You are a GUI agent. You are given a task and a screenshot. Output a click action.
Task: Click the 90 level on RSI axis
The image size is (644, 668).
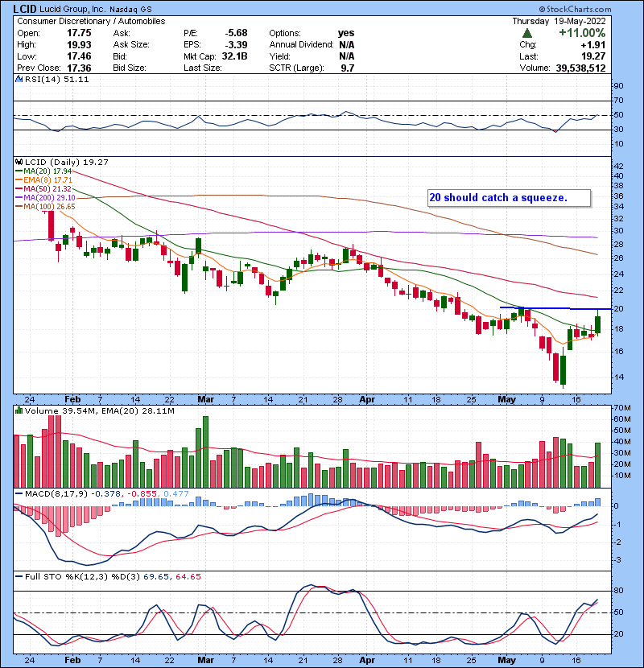click(x=618, y=86)
